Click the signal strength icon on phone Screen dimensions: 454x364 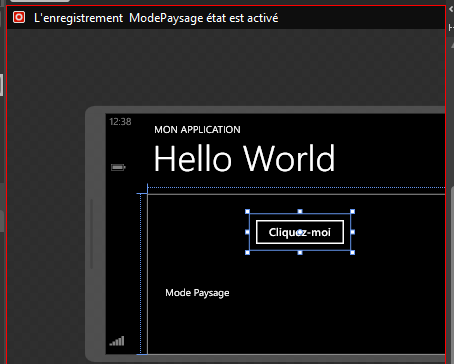coord(117,341)
